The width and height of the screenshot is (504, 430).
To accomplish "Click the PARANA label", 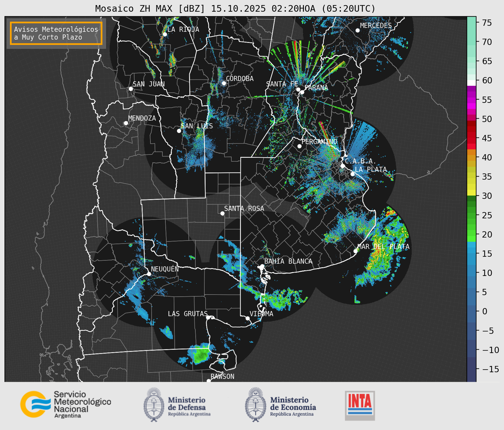I will [x=316, y=88].
